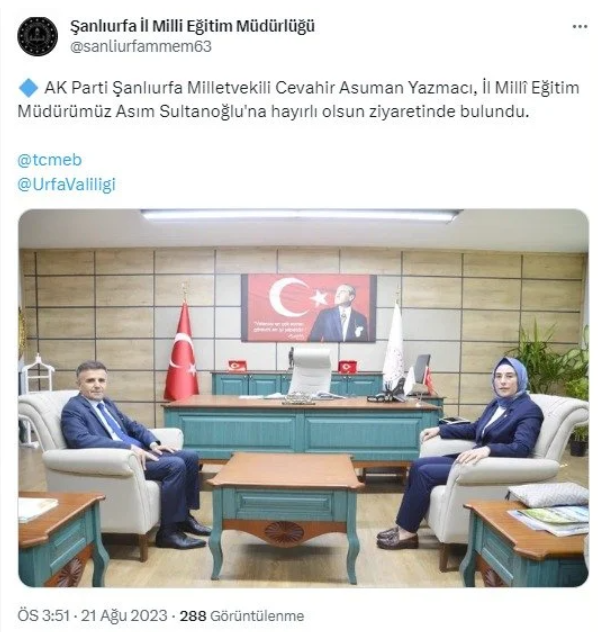
Task: Open the three-dot more options menu
Action: [x=579, y=27]
